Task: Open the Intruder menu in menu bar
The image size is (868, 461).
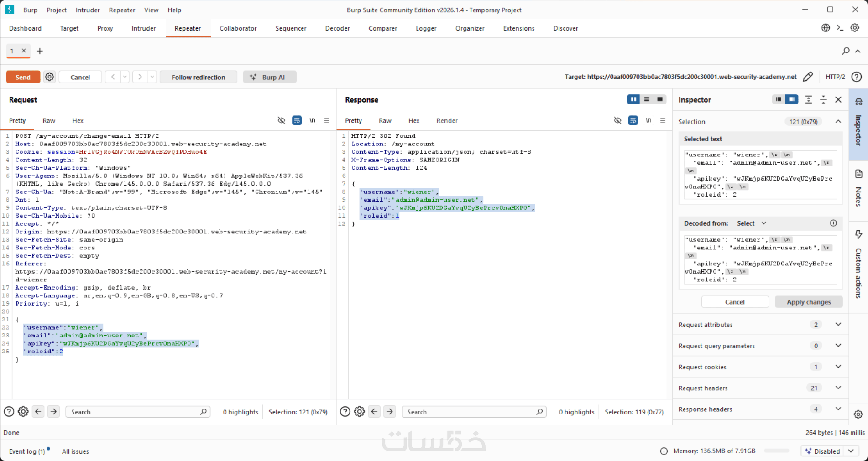Action: pyautogui.click(x=88, y=10)
